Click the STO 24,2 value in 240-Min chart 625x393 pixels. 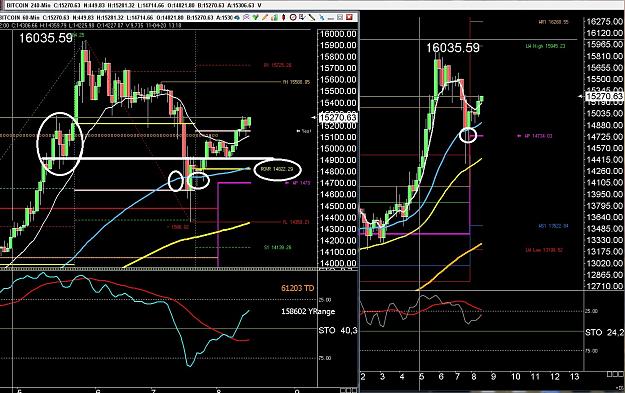click(605, 332)
